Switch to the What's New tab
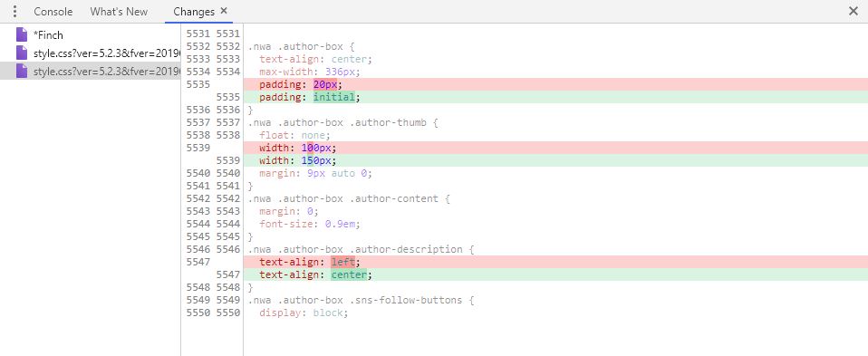868x356 pixels. pyautogui.click(x=119, y=12)
